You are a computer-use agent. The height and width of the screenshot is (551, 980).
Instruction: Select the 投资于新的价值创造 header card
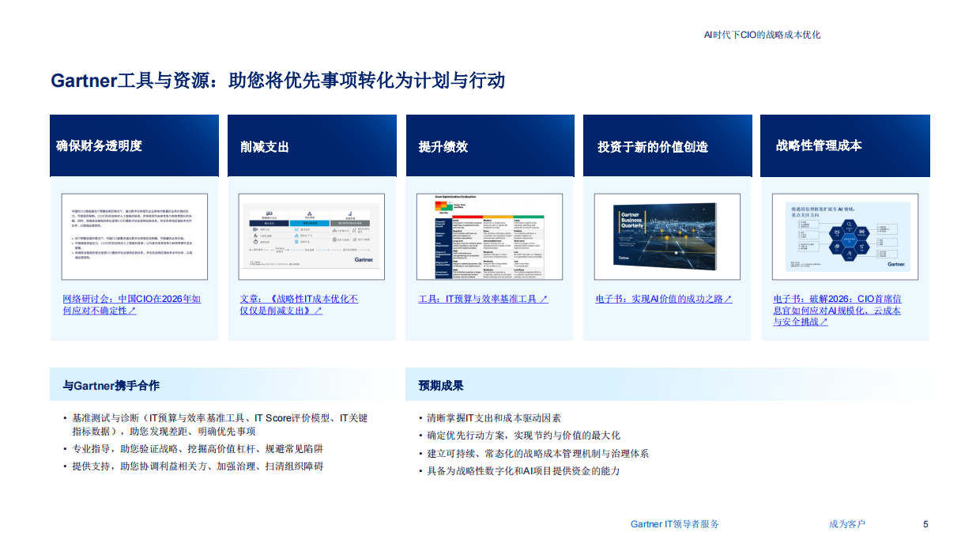click(667, 145)
